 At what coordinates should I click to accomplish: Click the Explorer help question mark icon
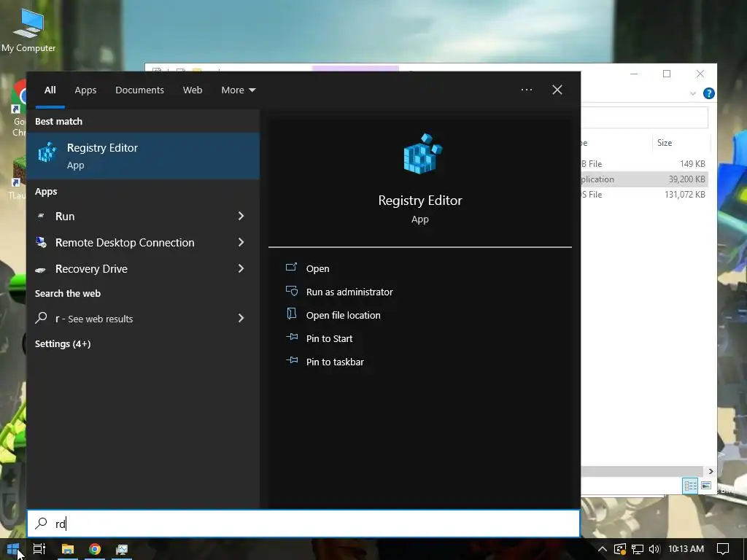click(x=708, y=93)
